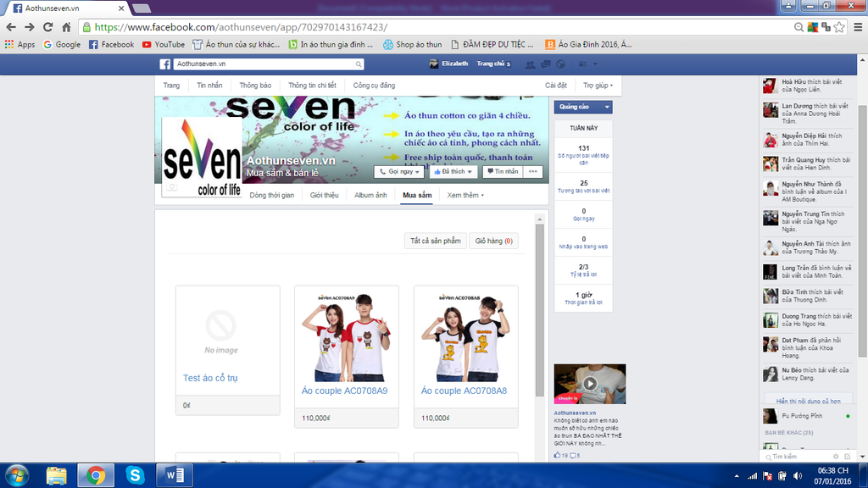This screenshot has height=488, width=868.
Task: Switch to Giới thiệu tab
Action: click(325, 195)
